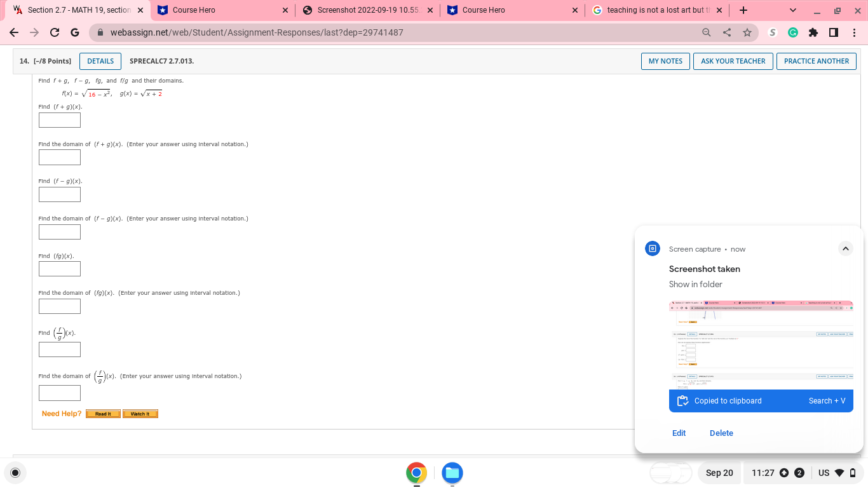Click the 'Copied to clipboard' banner
Viewport: 868px width, 488px height.
pos(761,401)
